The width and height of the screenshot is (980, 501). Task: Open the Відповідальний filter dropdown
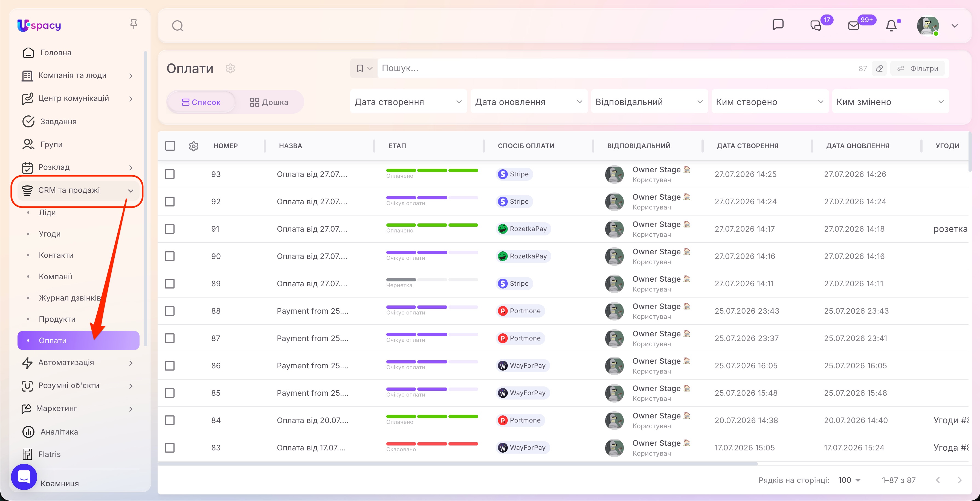click(649, 101)
